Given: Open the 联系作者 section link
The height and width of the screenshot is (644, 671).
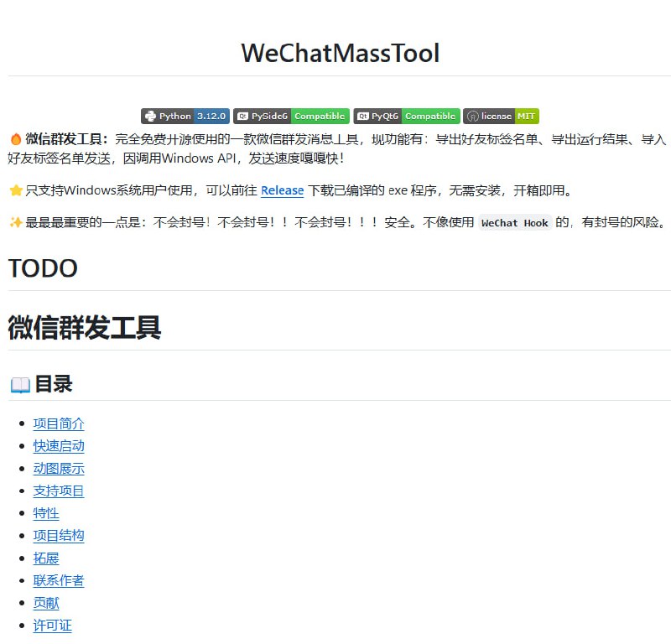Looking at the screenshot, I should click(x=58, y=579).
